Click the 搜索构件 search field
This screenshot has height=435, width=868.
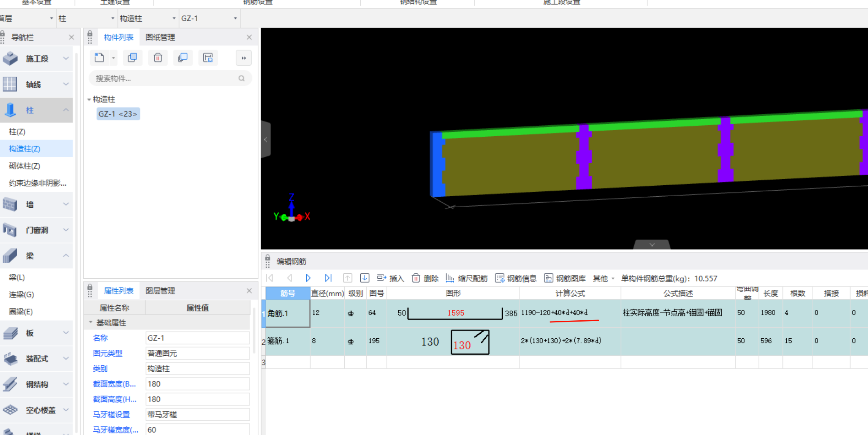[170, 78]
